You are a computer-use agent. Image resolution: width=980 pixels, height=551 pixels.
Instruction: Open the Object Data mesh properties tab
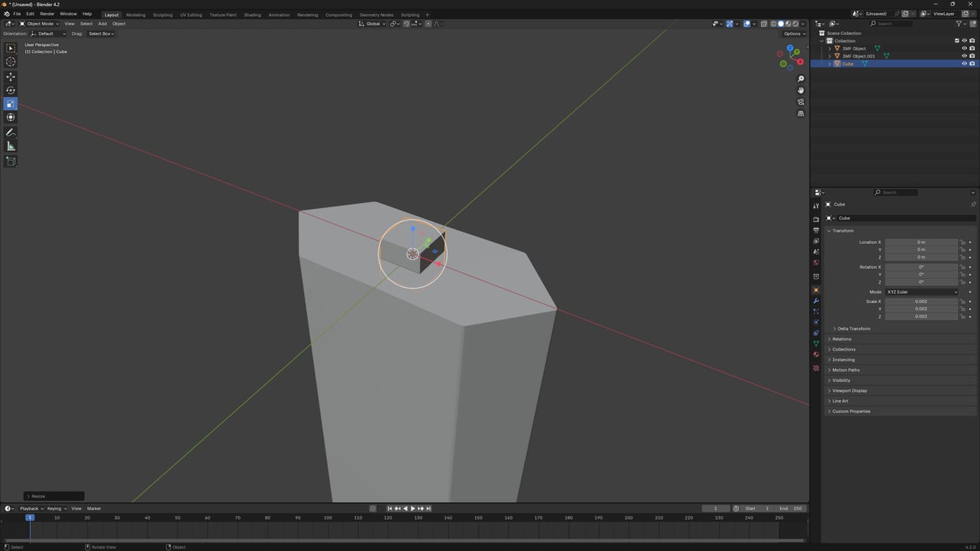pyautogui.click(x=816, y=344)
